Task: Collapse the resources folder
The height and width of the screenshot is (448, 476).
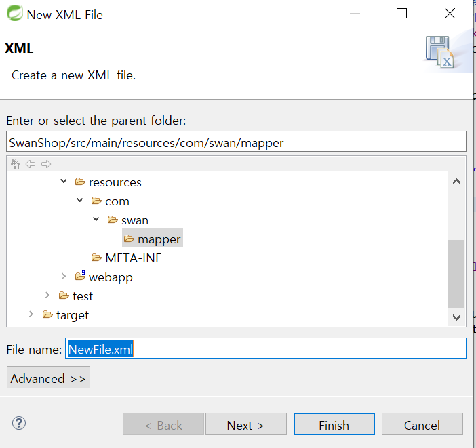Action: coord(64,181)
